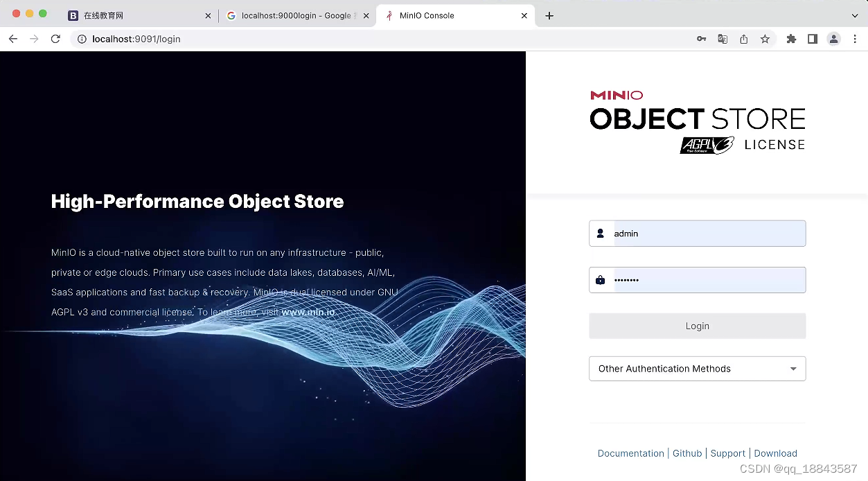Click the browser back arrow
The image size is (868, 481).
click(12, 39)
